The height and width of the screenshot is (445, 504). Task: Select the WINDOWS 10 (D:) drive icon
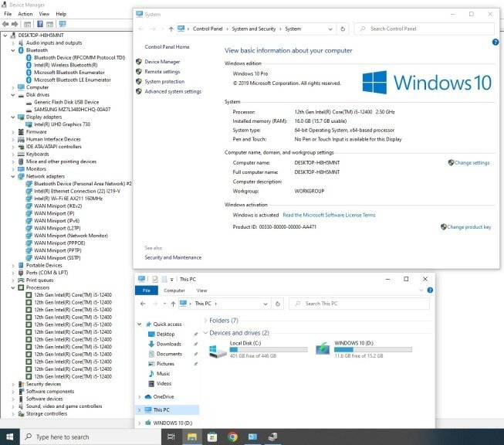pos(323,348)
